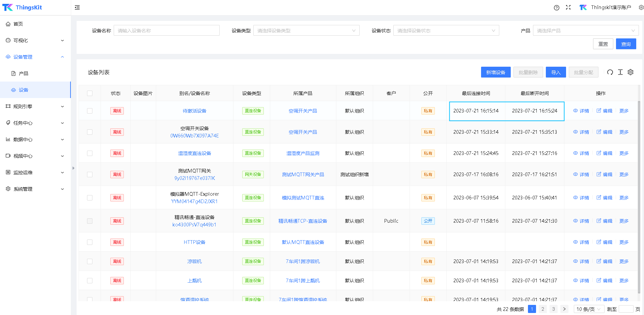Check the box for the 凉茬机 row

click(x=90, y=261)
